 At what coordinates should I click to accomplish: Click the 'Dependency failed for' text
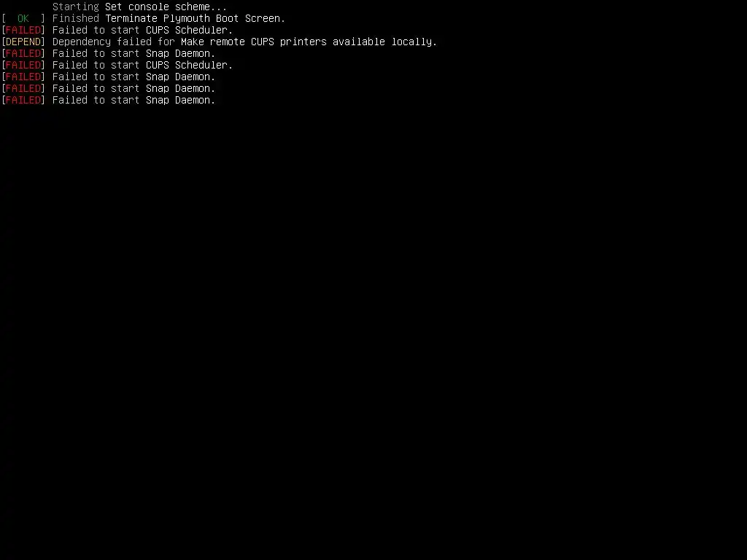[x=113, y=42]
